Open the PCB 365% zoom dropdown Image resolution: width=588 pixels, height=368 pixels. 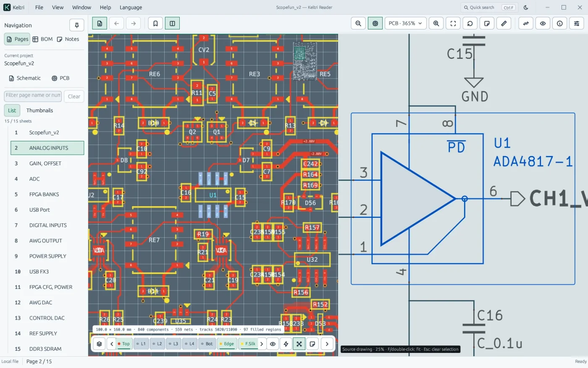(x=405, y=24)
